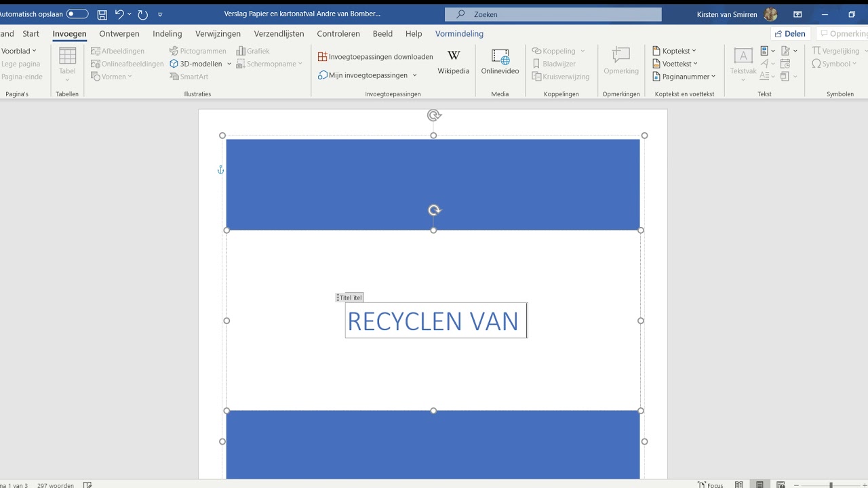Open the Ontwerpen tab
Screen dimensions: 868x488
[x=119, y=34]
